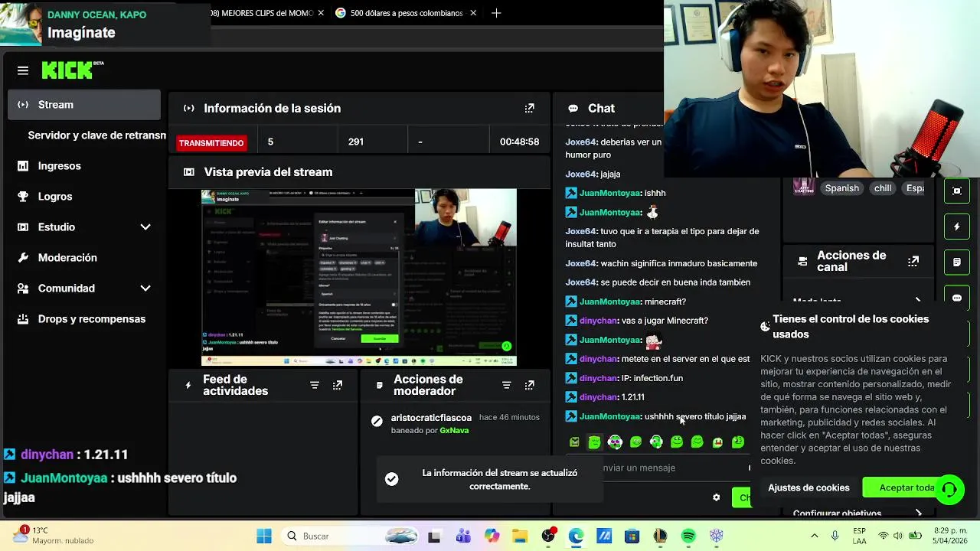980x551 pixels.
Task: Close the 500 dólares a pesos tab
Action: 473,13
